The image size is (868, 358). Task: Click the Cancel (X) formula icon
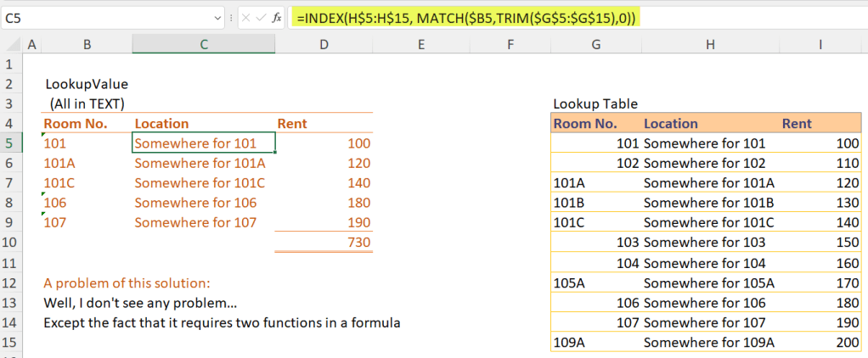[x=245, y=17]
